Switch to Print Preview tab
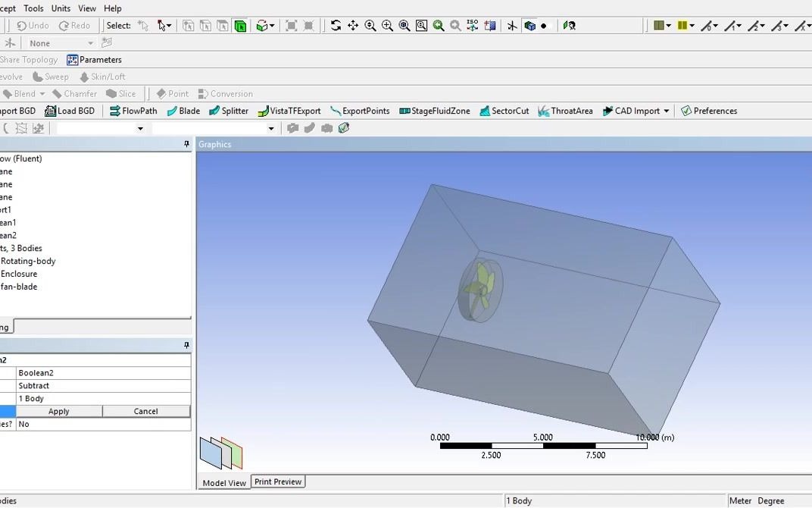This screenshot has height=508, width=812. pyautogui.click(x=277, y=481)
